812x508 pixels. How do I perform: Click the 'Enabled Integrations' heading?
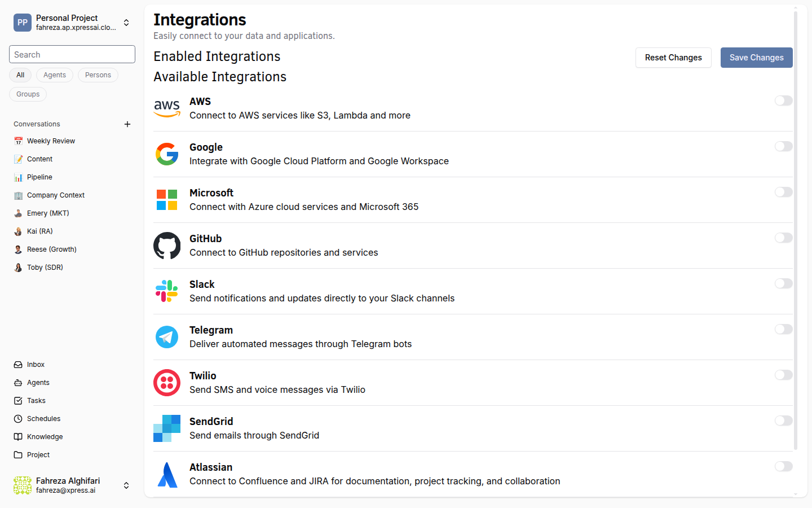coord(217,56)
